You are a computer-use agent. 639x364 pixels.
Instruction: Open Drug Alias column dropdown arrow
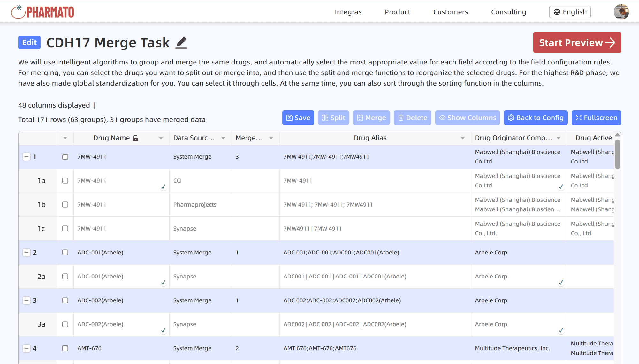462,138
